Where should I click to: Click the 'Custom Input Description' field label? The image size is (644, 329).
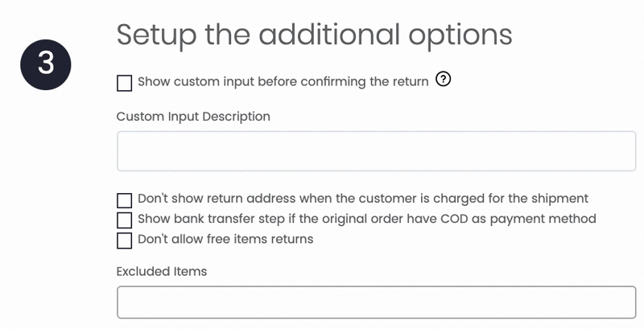click(x=193, y=117)
